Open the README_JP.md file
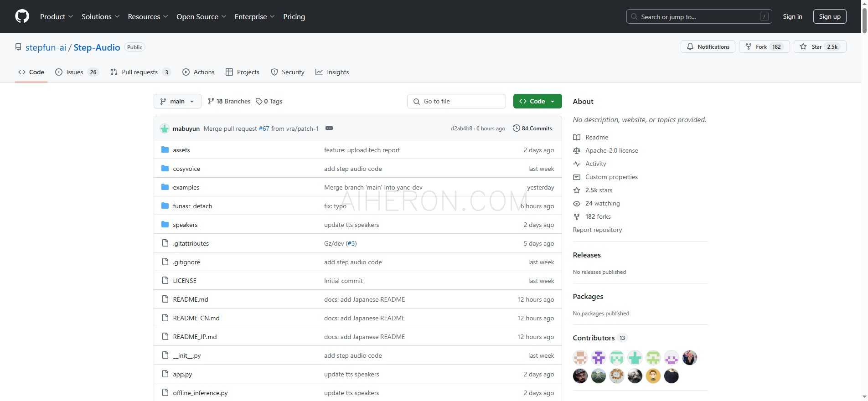The image size is (868, 401). tap(195, 337)
